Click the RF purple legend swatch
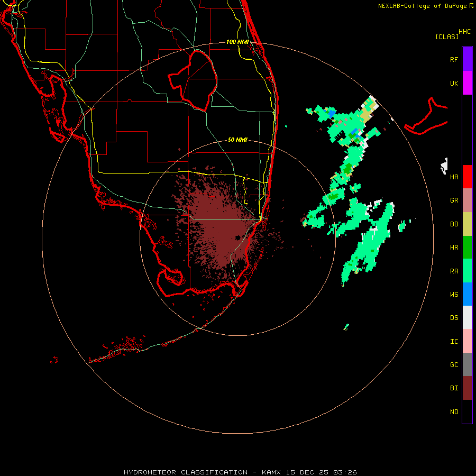This screenshot has width=476, height=476. 467,59
